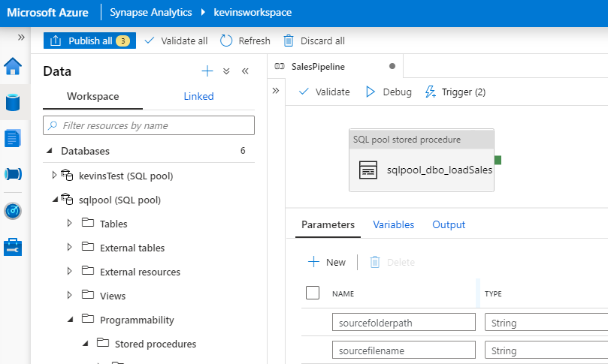Click Refresh in top toolbar
This screenshot has height=364, width=608.
(x=245, y=41)
